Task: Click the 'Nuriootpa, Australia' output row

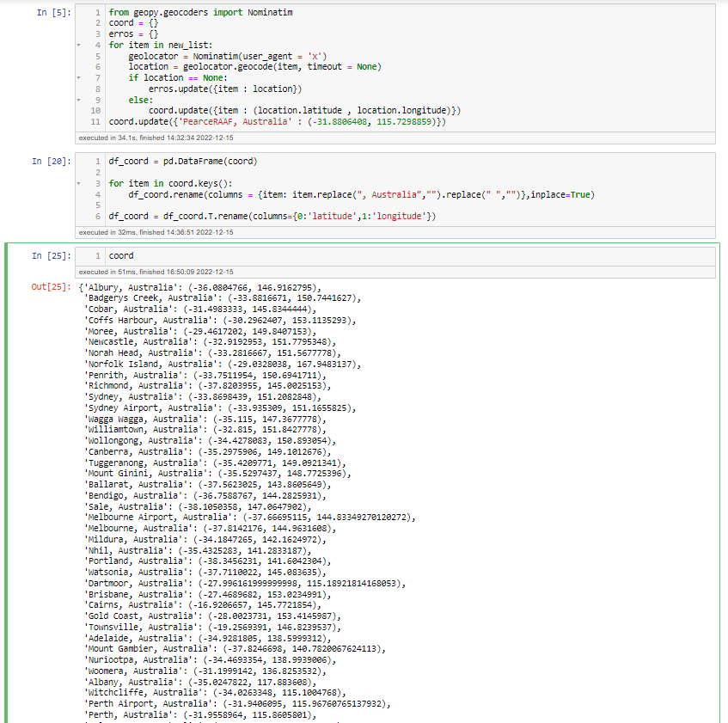Action: point(210,660)
